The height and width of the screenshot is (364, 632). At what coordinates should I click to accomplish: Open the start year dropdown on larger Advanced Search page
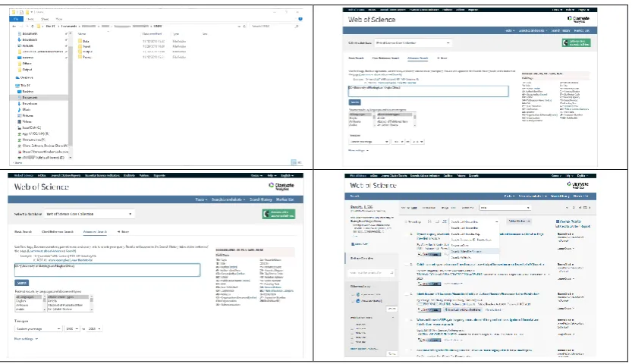(x=72, y=329)
